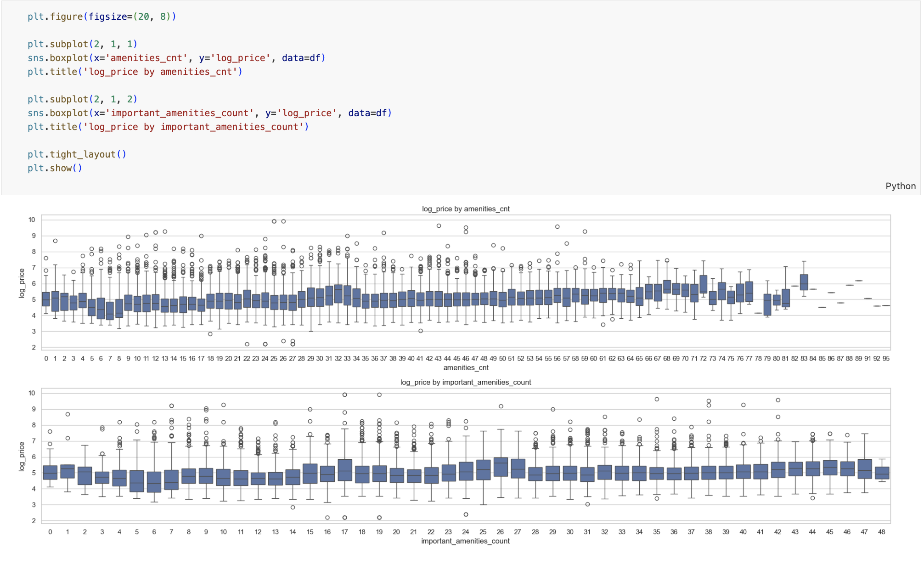Viewport: 924px width, 575px height.
Task: Click the 'log_price by amenities_cnt' chart title
Action: tap(466, 209)
